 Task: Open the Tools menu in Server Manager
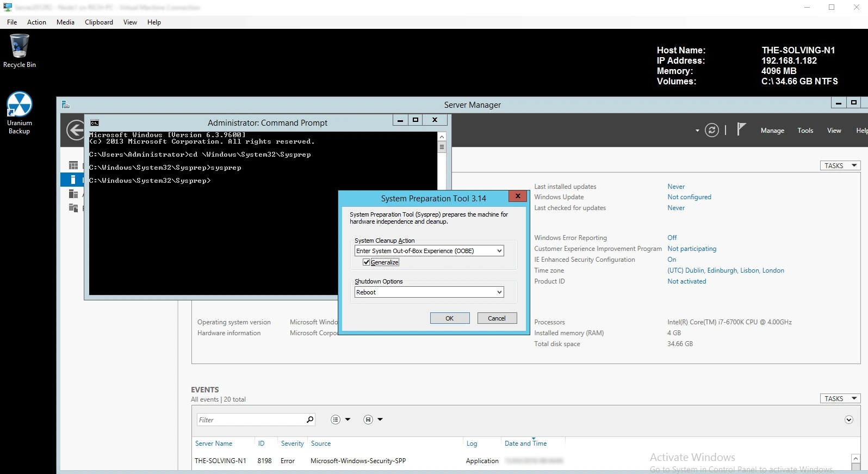[805, 131]
